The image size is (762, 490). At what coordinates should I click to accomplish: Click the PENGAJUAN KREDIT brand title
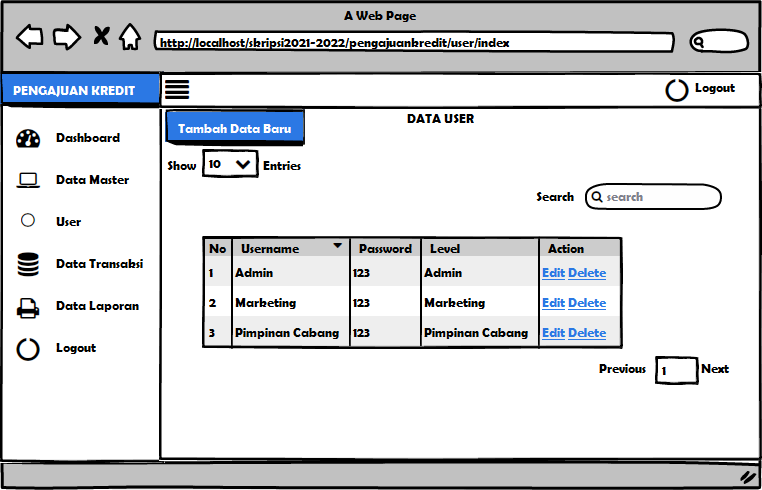[74, 91]
